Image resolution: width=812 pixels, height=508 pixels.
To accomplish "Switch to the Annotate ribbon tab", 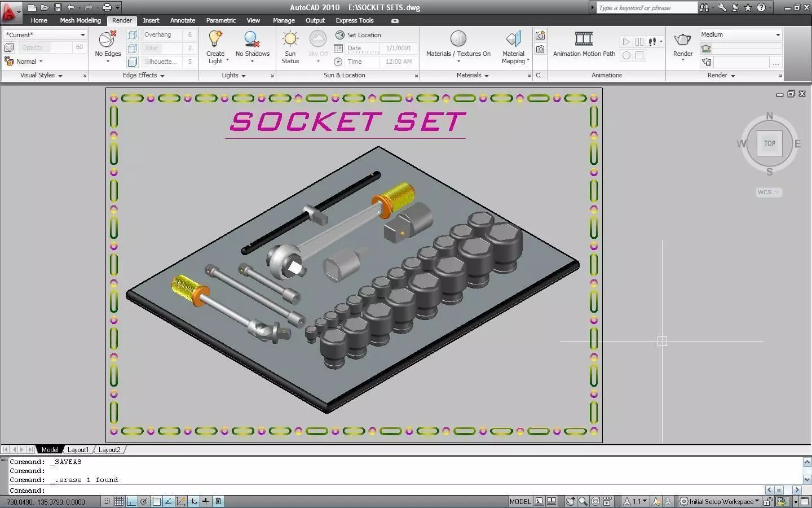I will click(183, 20).
